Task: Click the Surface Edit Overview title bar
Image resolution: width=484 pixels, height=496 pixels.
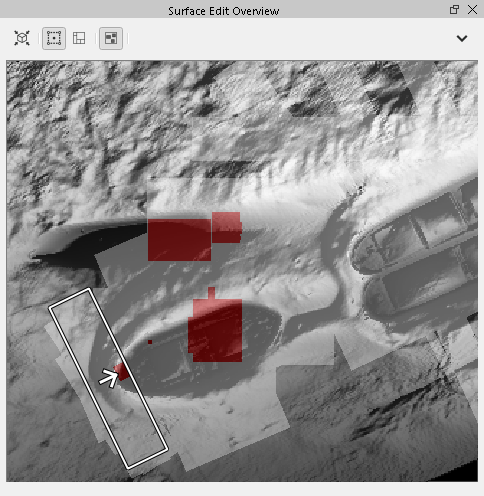Action: (223, 11)
